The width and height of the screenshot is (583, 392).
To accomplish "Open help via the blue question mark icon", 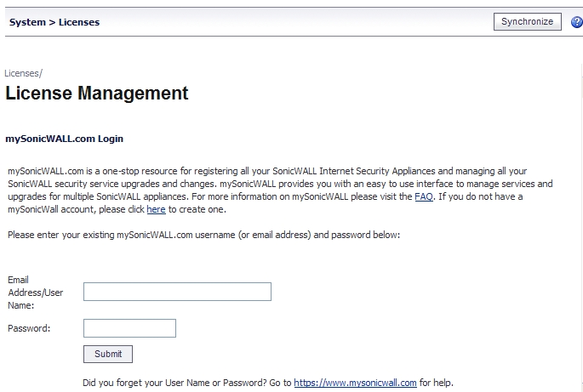I will tap(577, 22).
